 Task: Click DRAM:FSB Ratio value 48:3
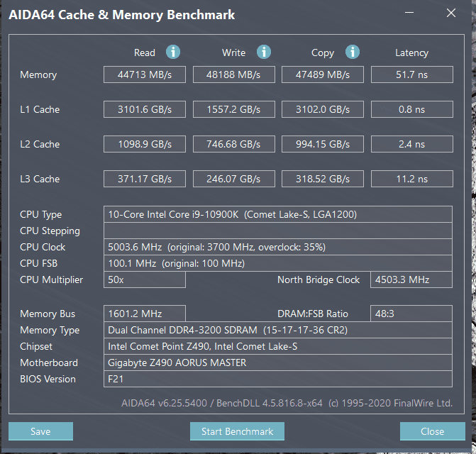[x=411, y=314]
